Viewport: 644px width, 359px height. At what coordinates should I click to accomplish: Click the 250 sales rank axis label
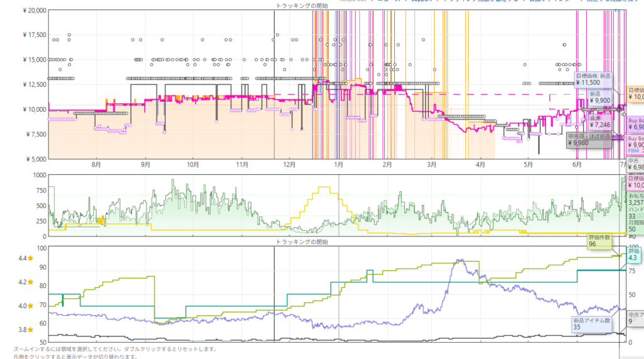42,221
